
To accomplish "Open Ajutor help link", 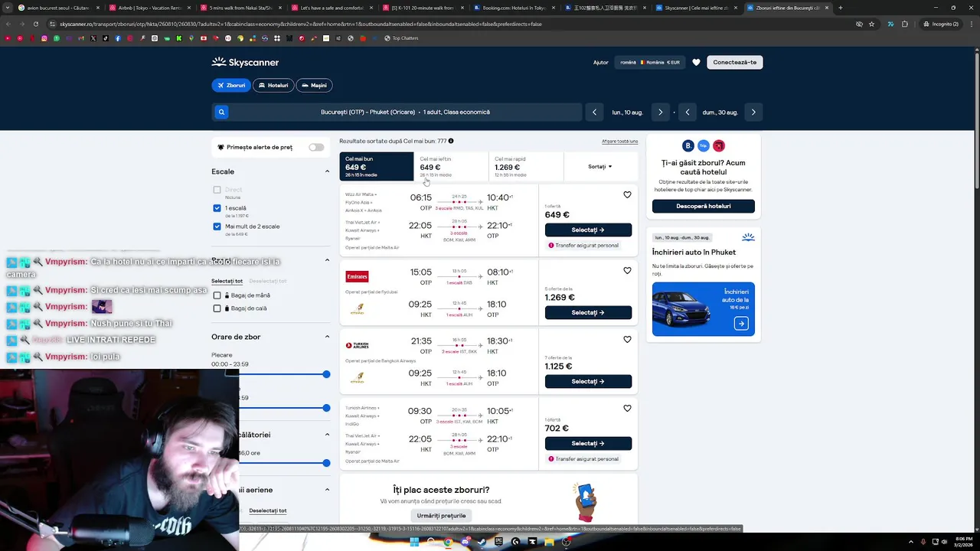I will (601, 62).
